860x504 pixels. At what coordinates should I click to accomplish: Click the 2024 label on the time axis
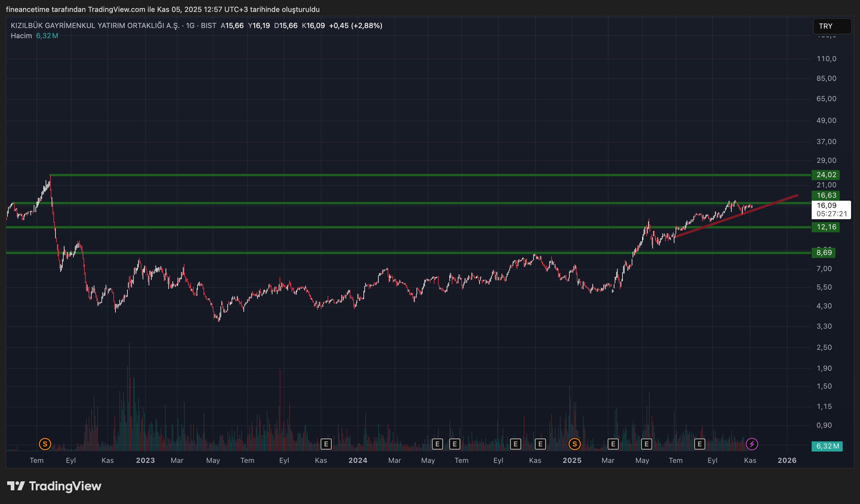(358, 460)
